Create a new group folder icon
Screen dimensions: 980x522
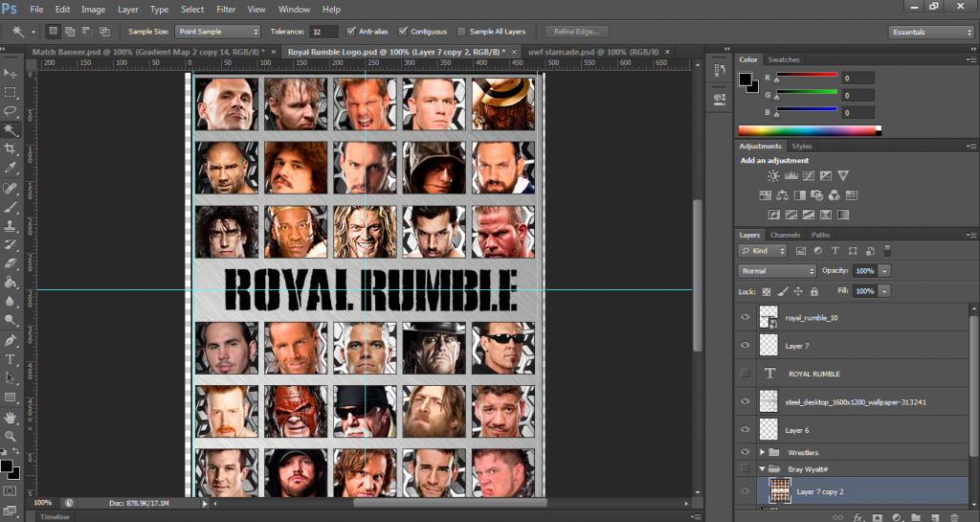[916, 517]
